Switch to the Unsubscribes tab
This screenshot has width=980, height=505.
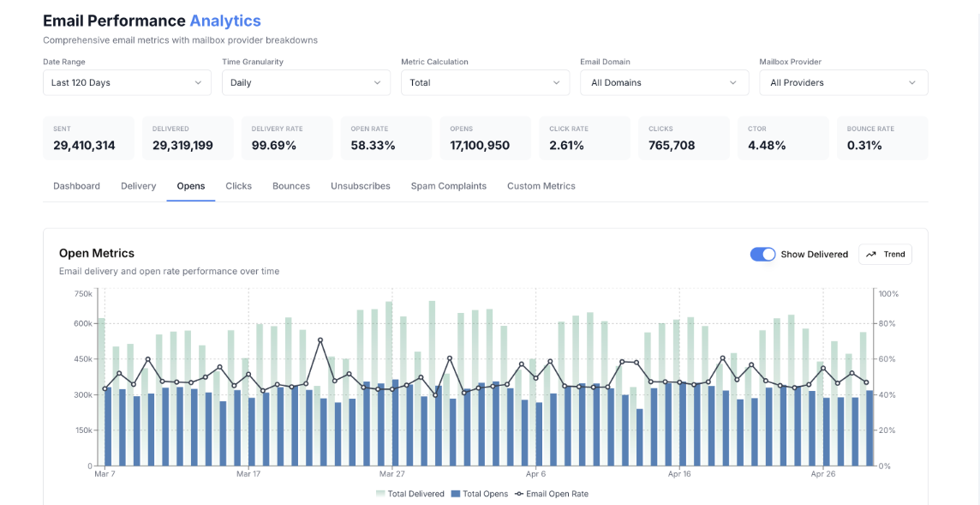point(361,186)
